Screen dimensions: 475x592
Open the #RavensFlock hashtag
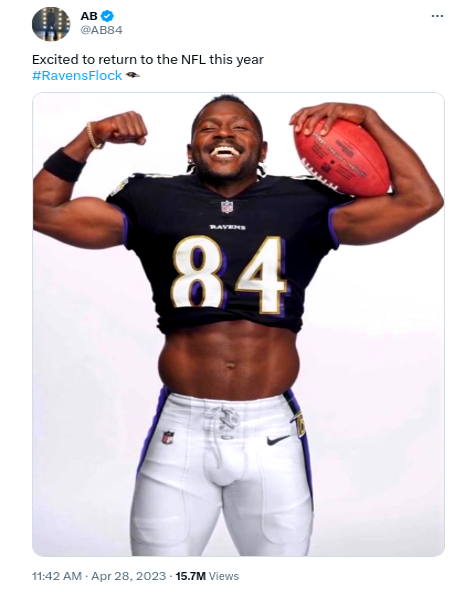pyautogui.click(x=77, y=76)
